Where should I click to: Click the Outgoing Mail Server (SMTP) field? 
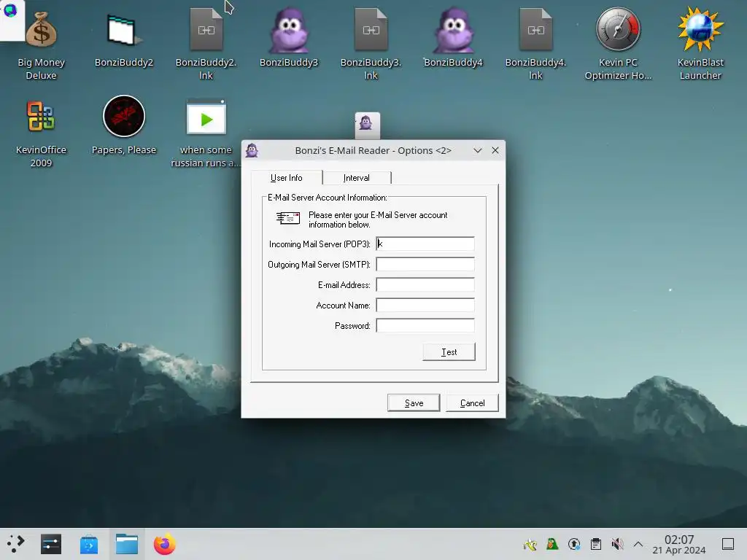point(425,264)
